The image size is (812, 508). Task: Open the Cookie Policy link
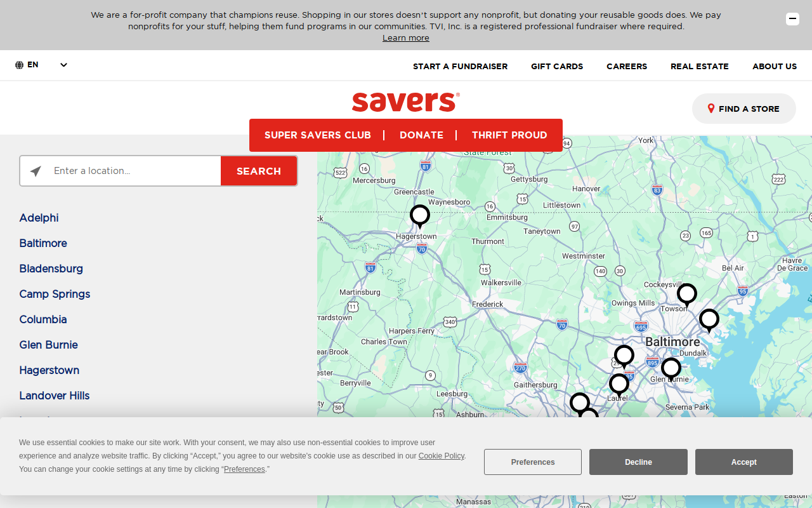tap(442, 456)
